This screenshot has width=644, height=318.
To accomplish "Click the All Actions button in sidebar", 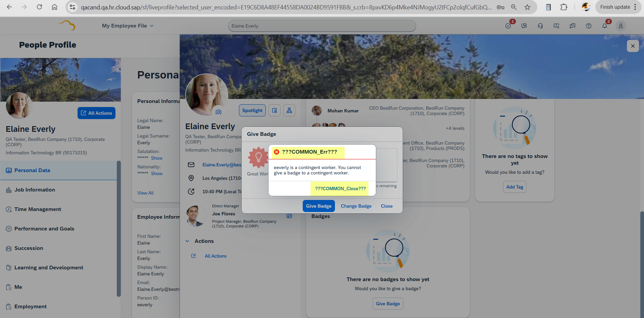I will pyautogui.click(x=96, y=113).
